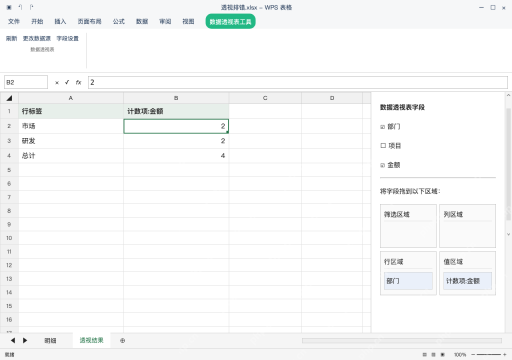
Task: Select column D header
Action: [x=332, y=98]
